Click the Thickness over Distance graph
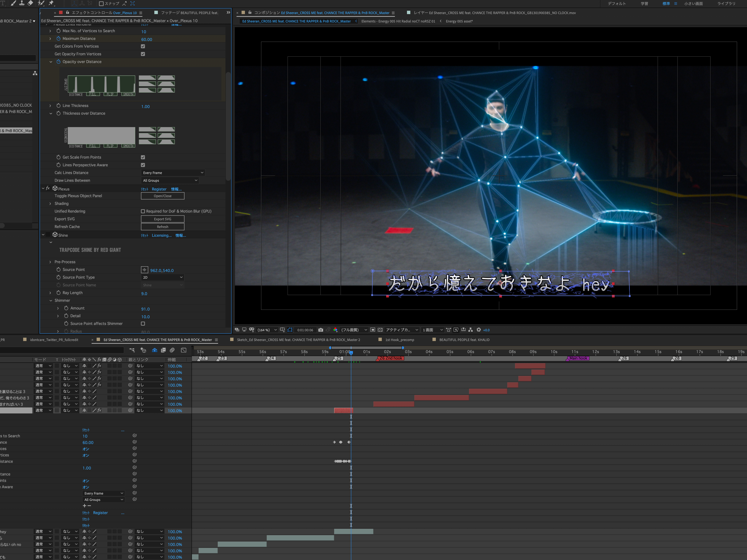The height and width of the screenshot is (560, 747). [x=102, y=135]
